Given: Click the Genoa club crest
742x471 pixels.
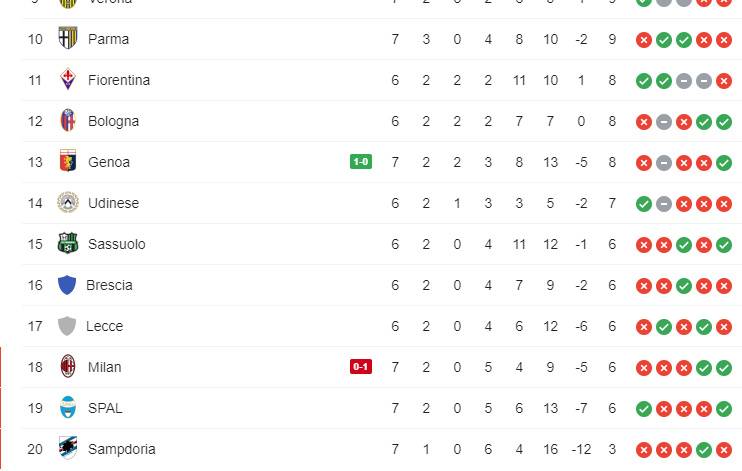Looking at the screenshot, I should click(x=68, y=162).
